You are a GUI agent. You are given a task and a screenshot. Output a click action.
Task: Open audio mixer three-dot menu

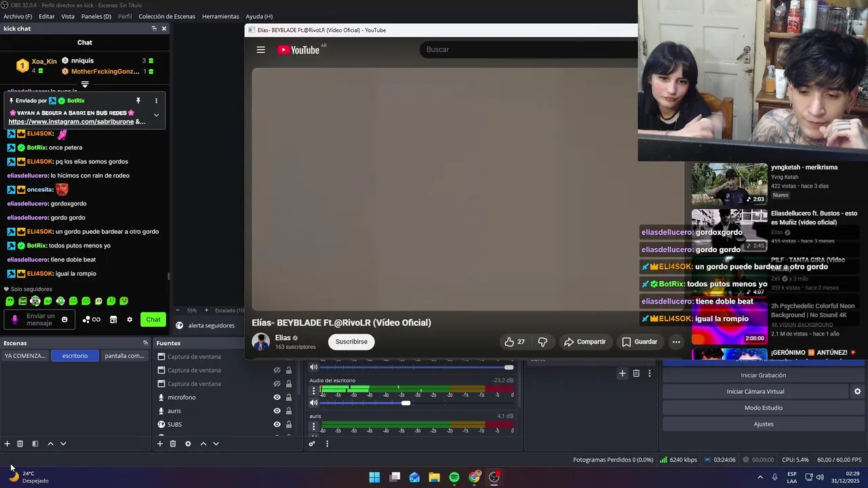pyautogui.click(x=327, y=444)
